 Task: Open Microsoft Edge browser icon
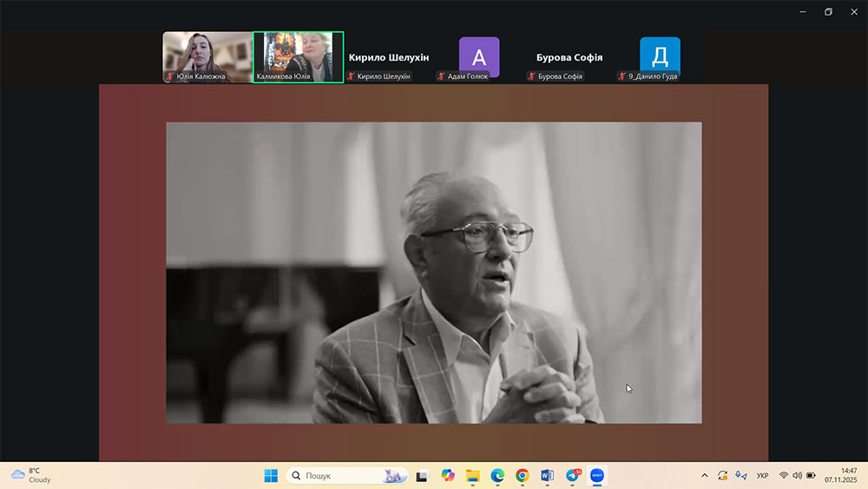click(x=497, y=475)
